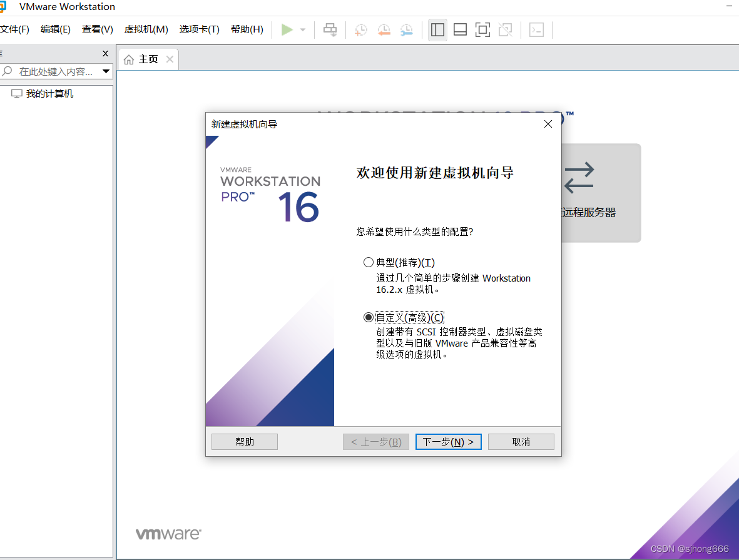
Task: Click the 上一步(B) button
Action: click(x=375, y=442)
